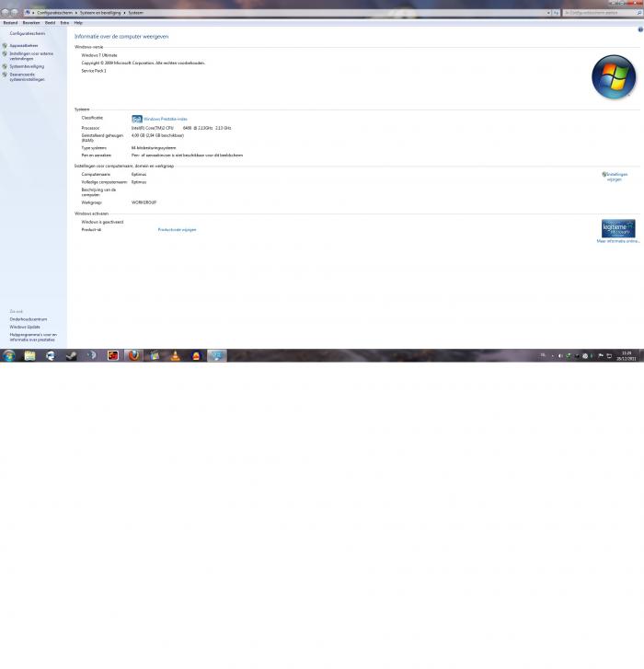Image resolution: width=644 pixels, height=669 pixels.
Task: Click Instellingen wijzigen link
Action: (x=616, y=177)
